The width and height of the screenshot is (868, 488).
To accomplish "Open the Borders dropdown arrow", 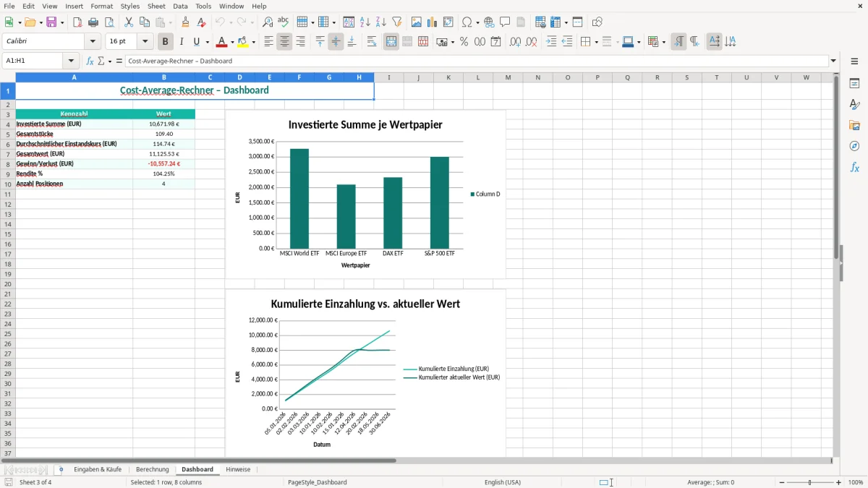I will (595, 42).
